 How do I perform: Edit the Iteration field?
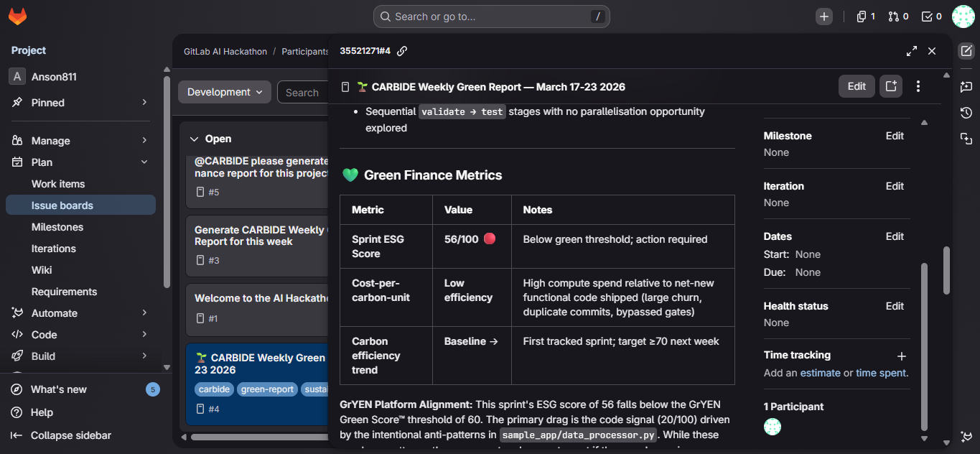pyautogui.click(x=895, y=186)
